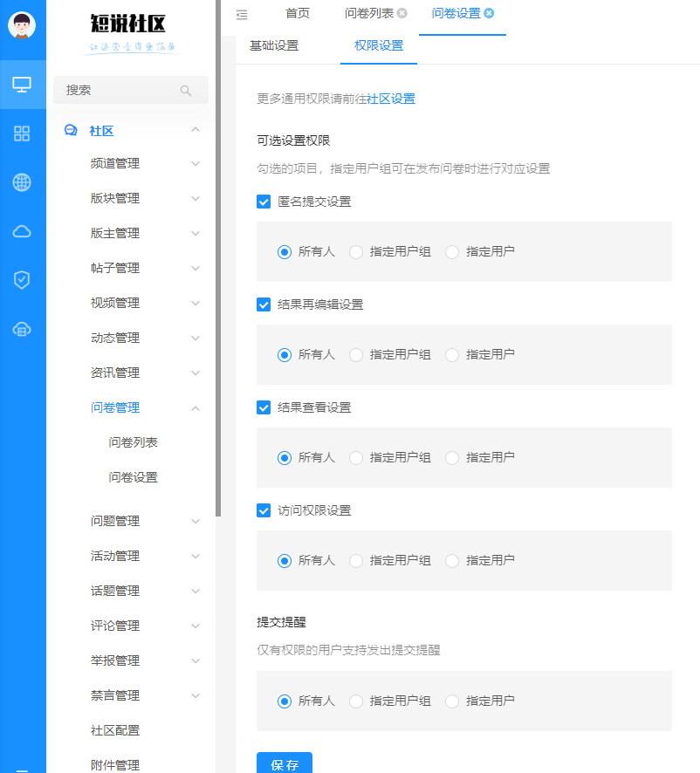The image size is (700, 773).
Task: Toggle 匿名提交设置 checkbox
Action: click(x=264, y=202)
